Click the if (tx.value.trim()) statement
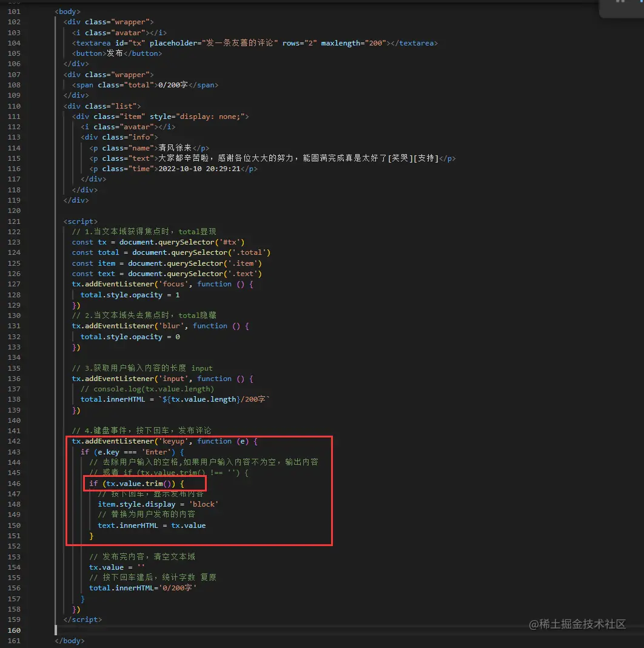The width and height of the screenshot is (644, 648). (x=136, y=484)
